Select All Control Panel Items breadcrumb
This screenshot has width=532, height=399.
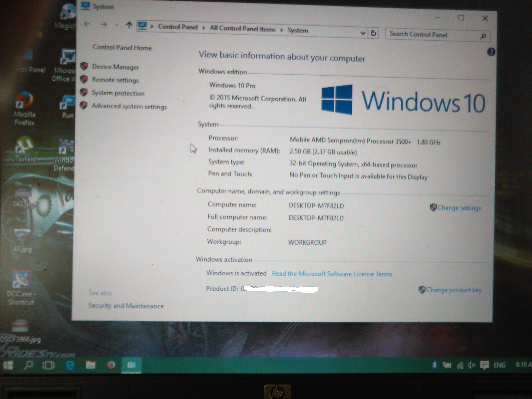242,29
